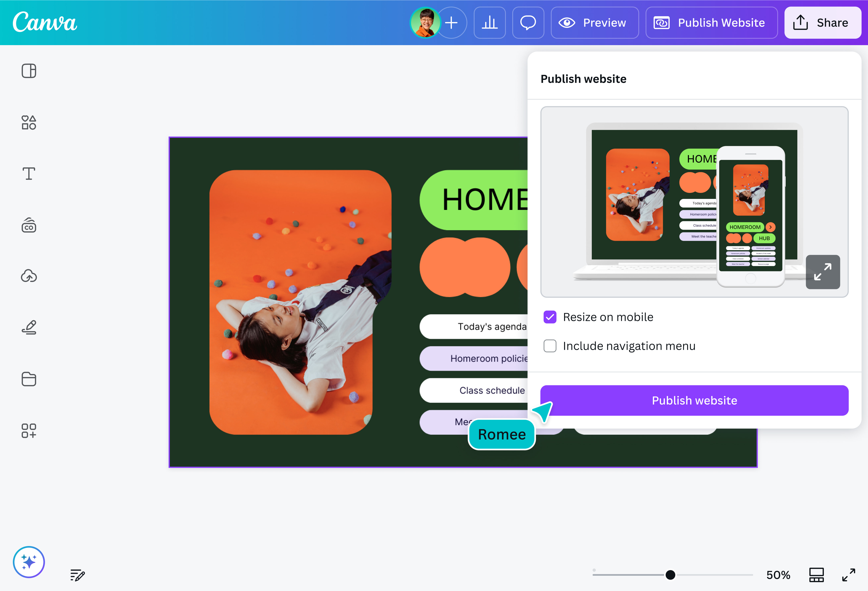Open design notes at the bottom left
This screenshot has height=591, width=868.
point(77,575)
